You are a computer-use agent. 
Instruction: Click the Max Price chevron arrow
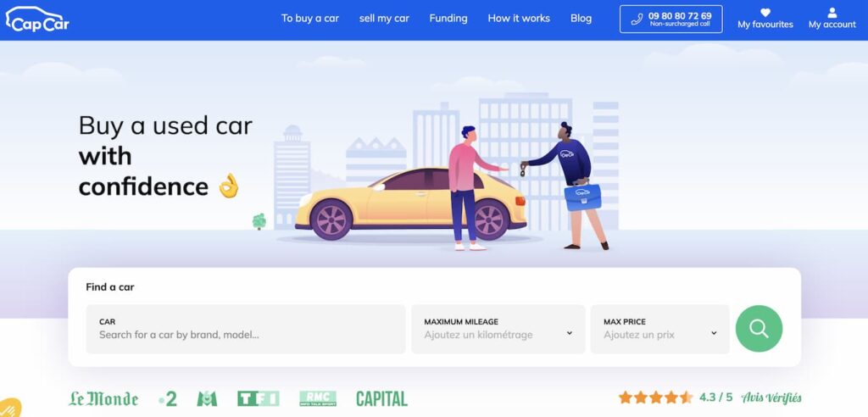pyautogui.click(x=714, y=333)
